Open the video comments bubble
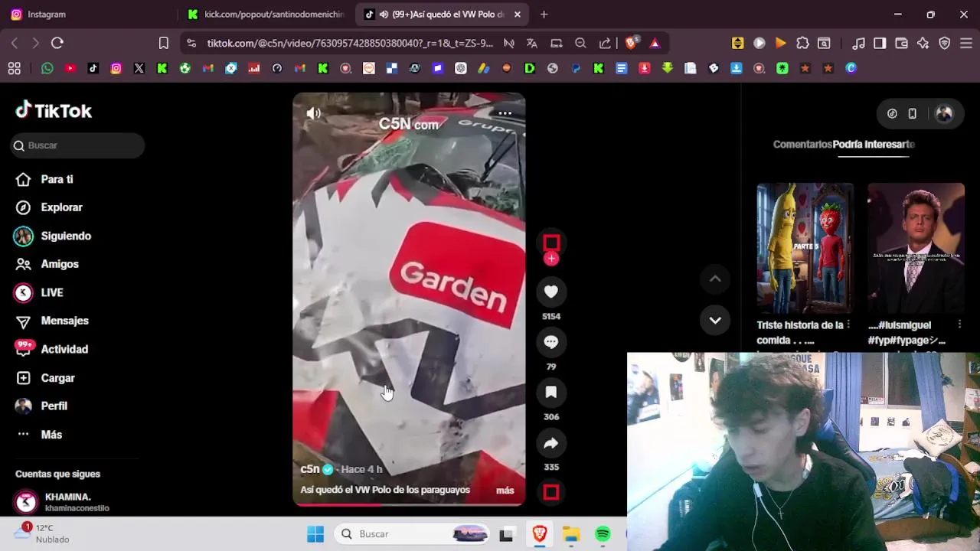The height and width of the screenshot is (551, 980). coord(551,342)
